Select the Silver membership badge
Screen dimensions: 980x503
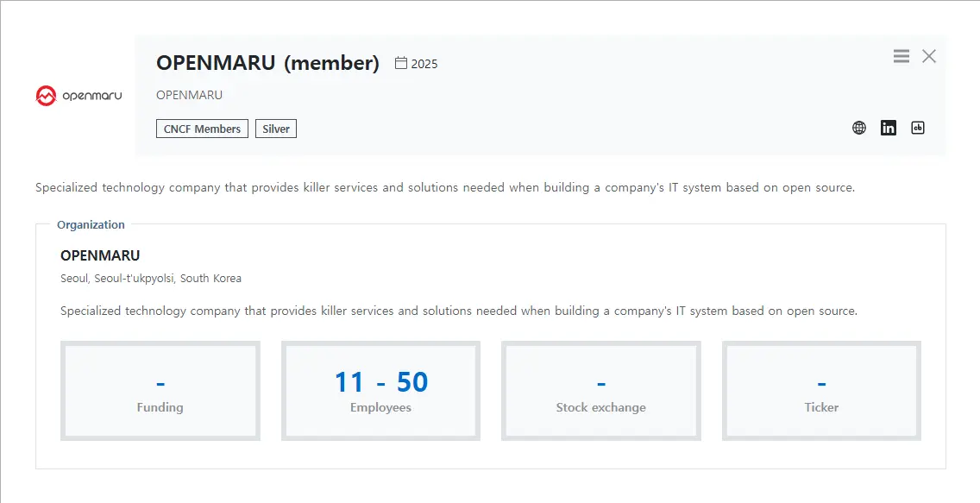[276, 129]
